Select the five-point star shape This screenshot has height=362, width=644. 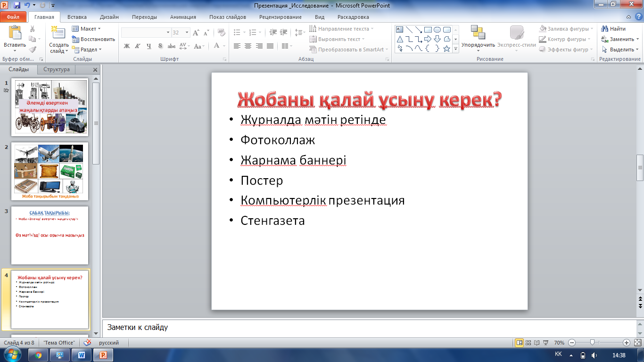click(x=446, y=49)
